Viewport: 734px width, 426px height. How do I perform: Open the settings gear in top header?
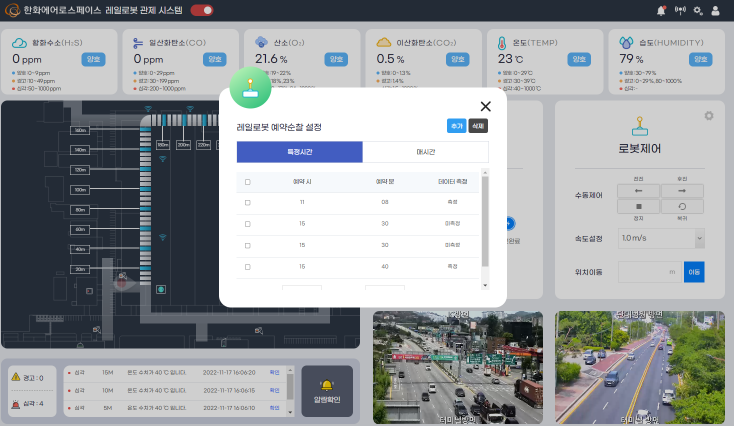698,10
